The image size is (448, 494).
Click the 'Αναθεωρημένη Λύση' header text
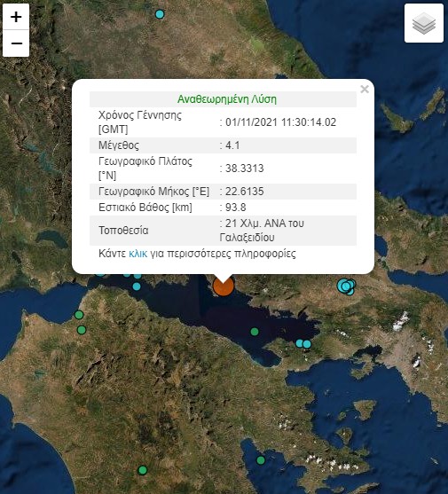227,99
